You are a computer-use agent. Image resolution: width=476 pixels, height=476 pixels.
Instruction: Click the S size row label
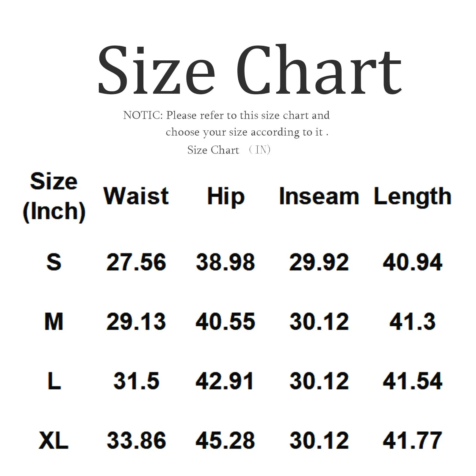pos(54,262)
